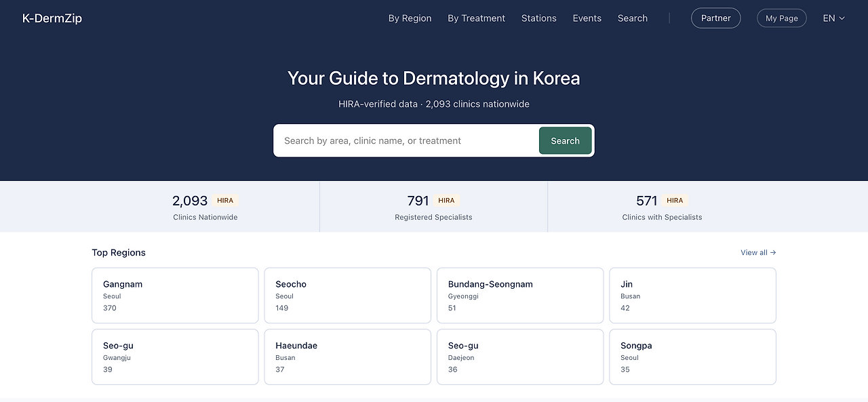Click the green Search button
The image size is (868, 402).
pyautogui.click(x=565, y=140)
